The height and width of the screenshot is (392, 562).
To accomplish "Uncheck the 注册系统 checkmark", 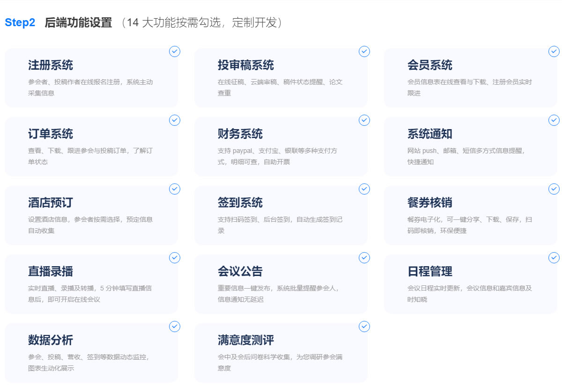I will pos(175,51).
